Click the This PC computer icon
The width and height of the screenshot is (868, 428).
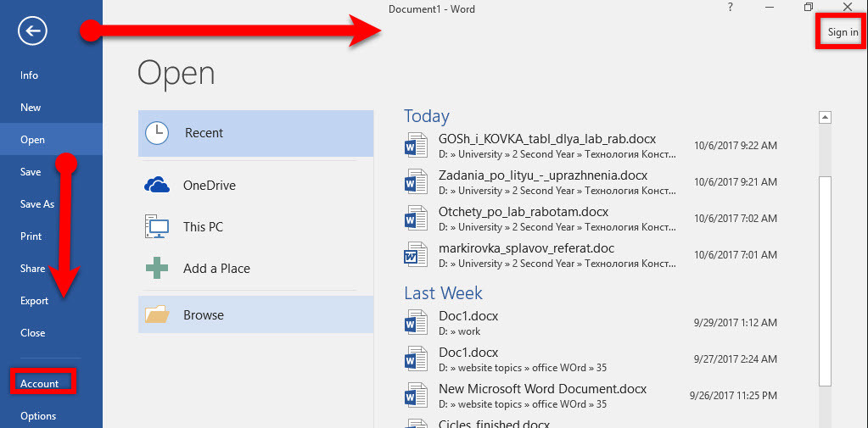pyautogui.click(x=157, y=227)
